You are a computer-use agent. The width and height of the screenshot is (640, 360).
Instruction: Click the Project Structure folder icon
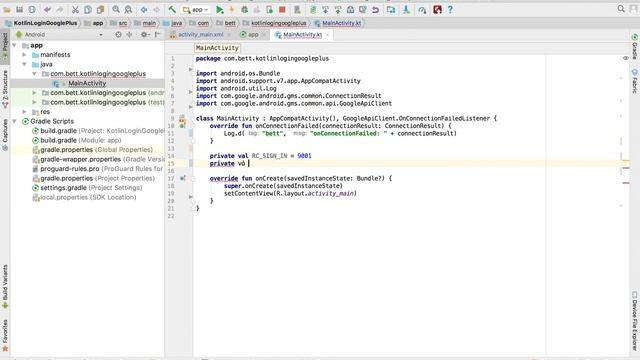pyautogui.click(x=391, y=9)
